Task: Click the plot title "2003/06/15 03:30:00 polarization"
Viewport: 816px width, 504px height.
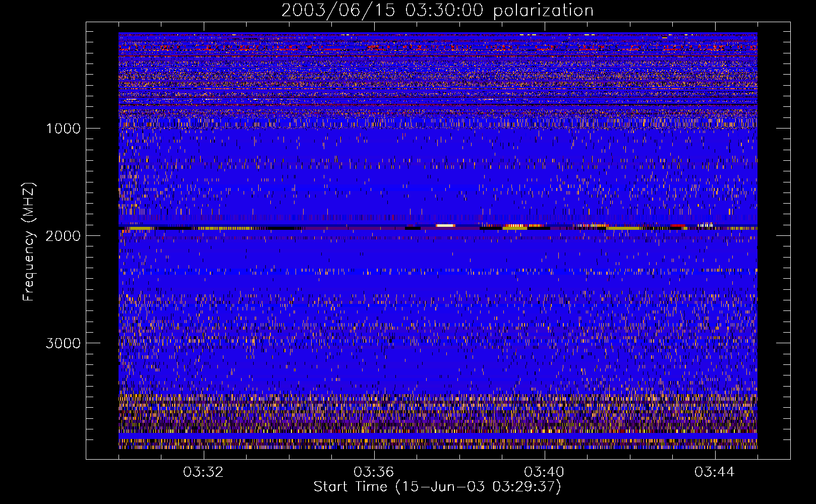Action: (x=437, y=11)
